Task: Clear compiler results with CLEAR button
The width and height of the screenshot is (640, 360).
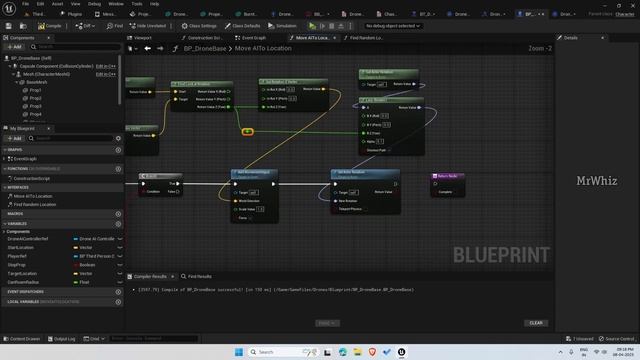Action: tap(536, 323)
